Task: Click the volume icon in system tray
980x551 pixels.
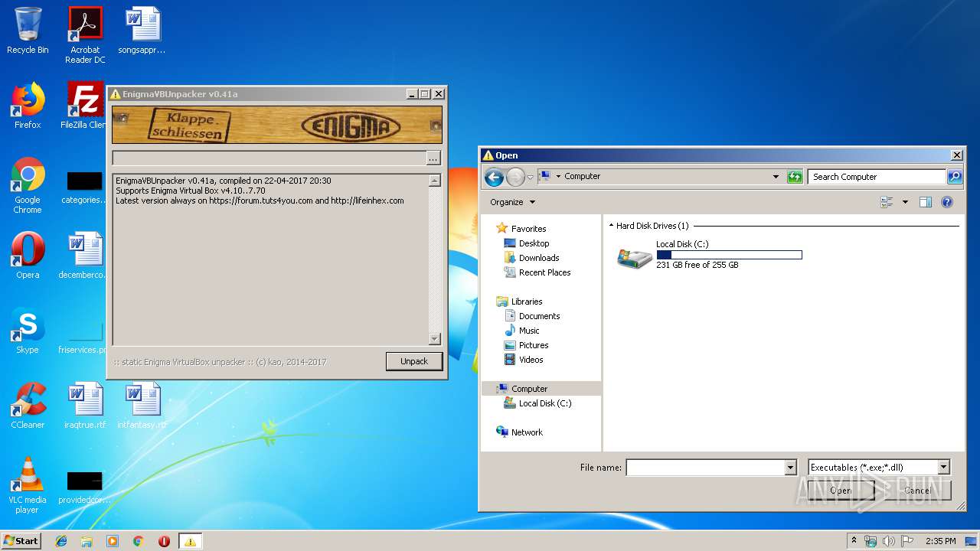Action: coord(888,541)
